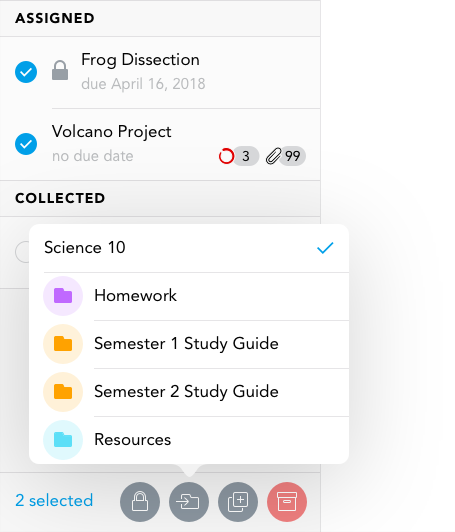Uncheck the Frog Dissection assignment
The width and height of the screenshot is (455, 532).
(26, 72)
